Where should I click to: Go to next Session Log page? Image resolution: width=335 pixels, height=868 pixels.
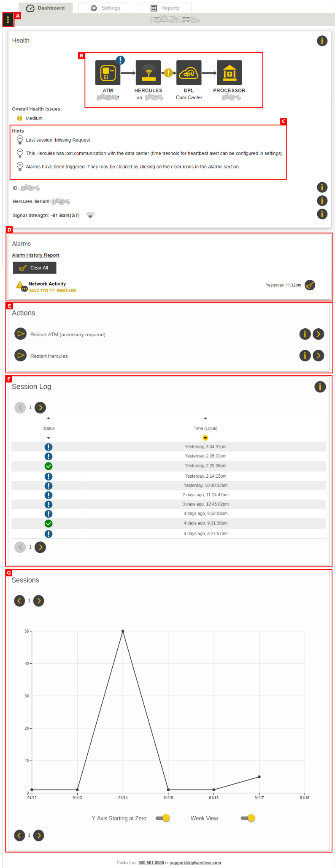coord(40,408)
